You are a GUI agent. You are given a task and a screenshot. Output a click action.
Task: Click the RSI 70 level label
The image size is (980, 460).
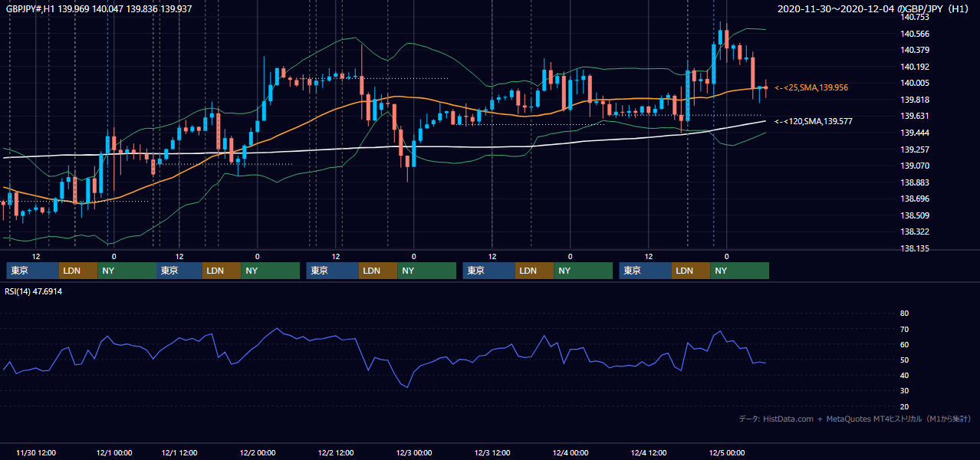click(904, 329)
